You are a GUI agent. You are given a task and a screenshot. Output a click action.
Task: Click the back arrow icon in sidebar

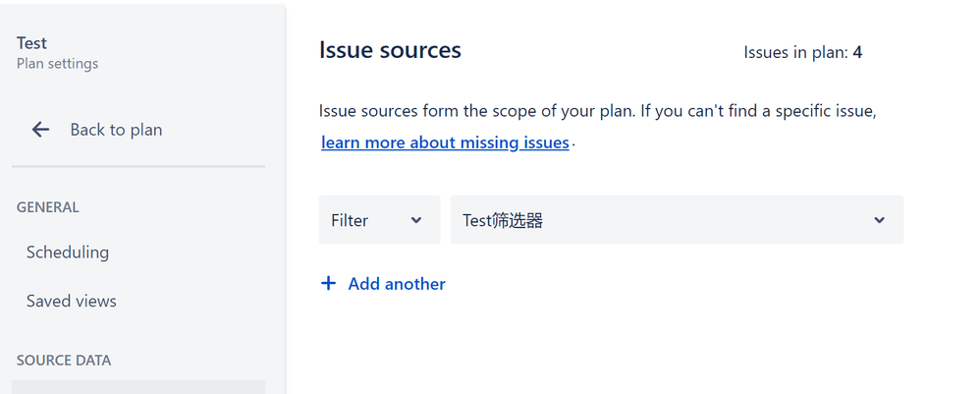pos(40,130)
